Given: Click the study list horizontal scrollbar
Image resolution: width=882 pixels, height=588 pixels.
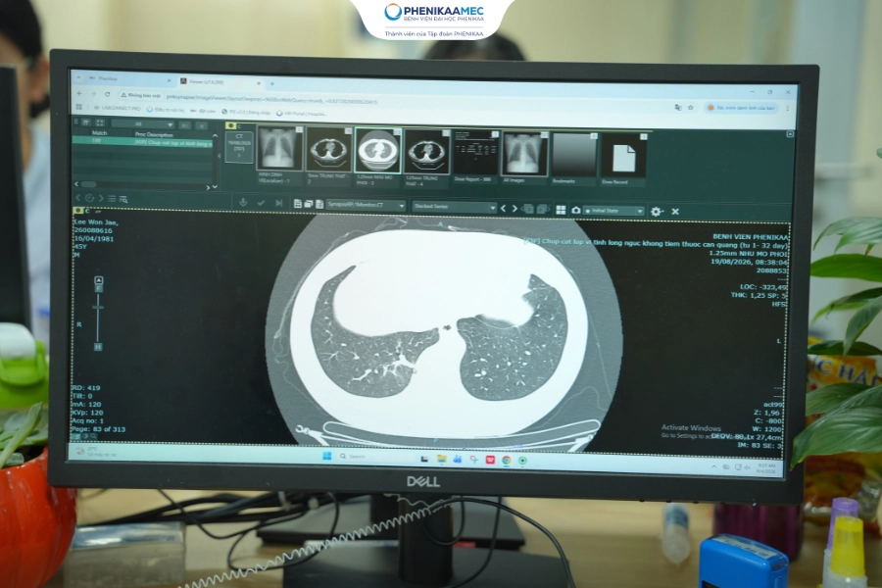Looking at the screenshot, I should coord(88,184).
